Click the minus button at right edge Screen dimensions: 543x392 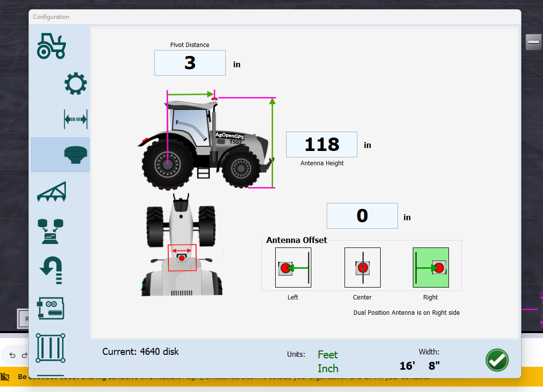(534, 42)
